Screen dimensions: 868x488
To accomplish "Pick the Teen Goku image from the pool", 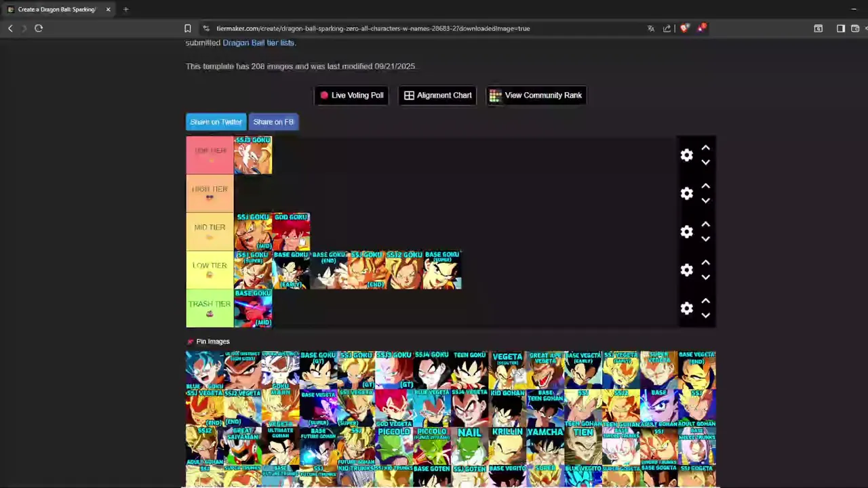I will tap(469, 370).
